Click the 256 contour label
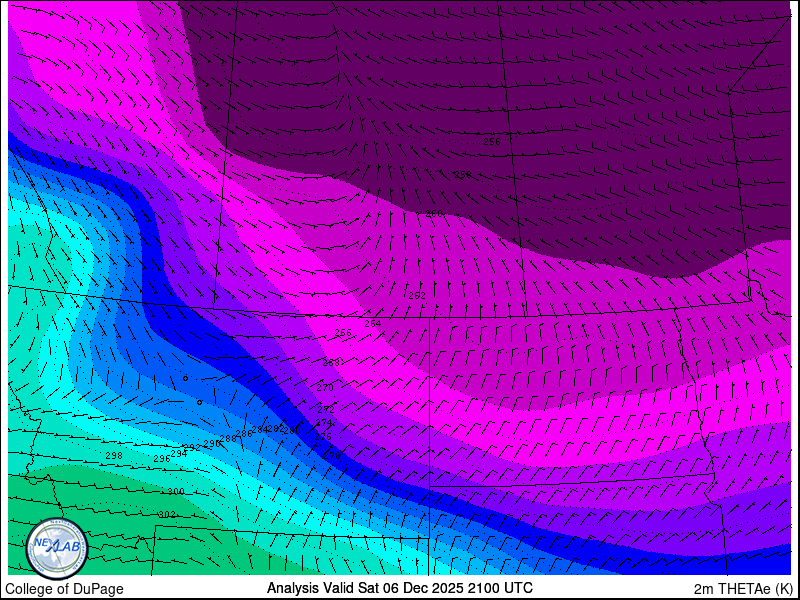This screenshot has height=600, width=800. click(492, 142)
